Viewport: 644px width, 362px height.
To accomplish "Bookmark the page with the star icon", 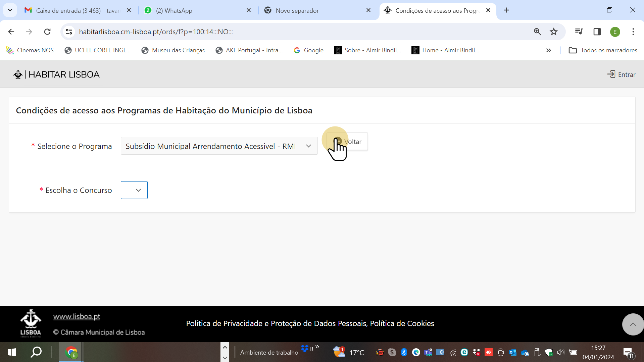I will pos(554,32).
